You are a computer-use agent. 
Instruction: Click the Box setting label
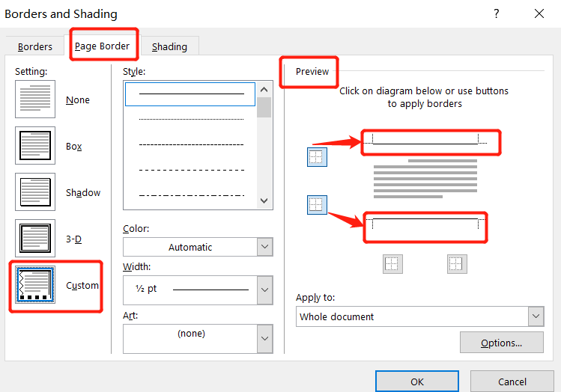(x=74, y=146)
